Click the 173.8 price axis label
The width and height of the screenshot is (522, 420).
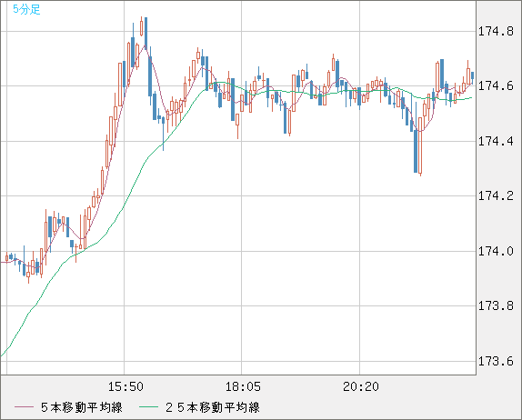496,305
